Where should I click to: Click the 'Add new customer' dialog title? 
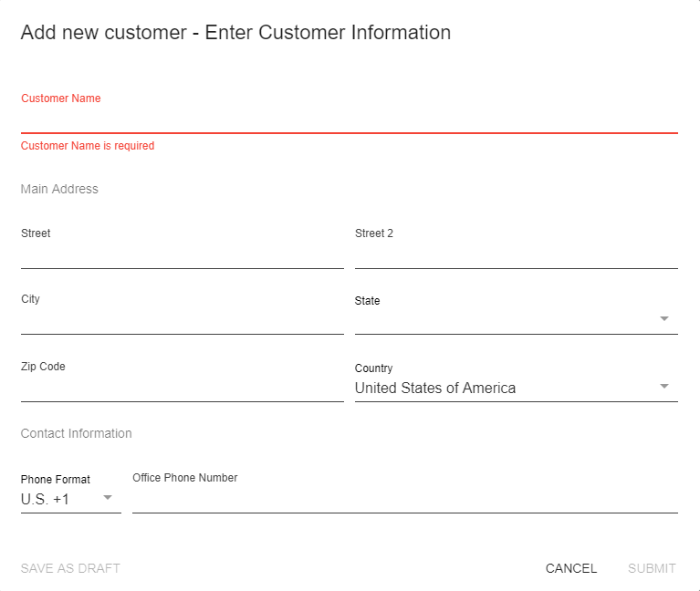[x=235, y=33]
